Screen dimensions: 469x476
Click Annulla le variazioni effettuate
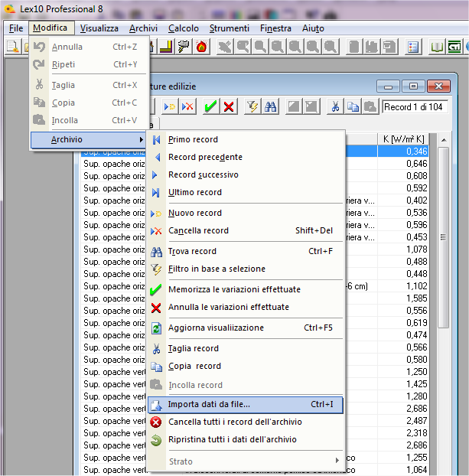pos(246,307)
